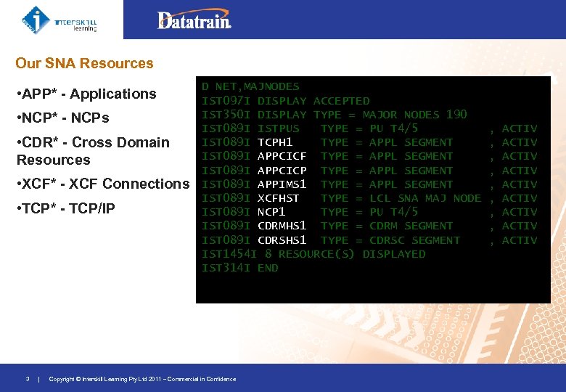Click 'CDRM SEGMENT' type text

[411, 226]
